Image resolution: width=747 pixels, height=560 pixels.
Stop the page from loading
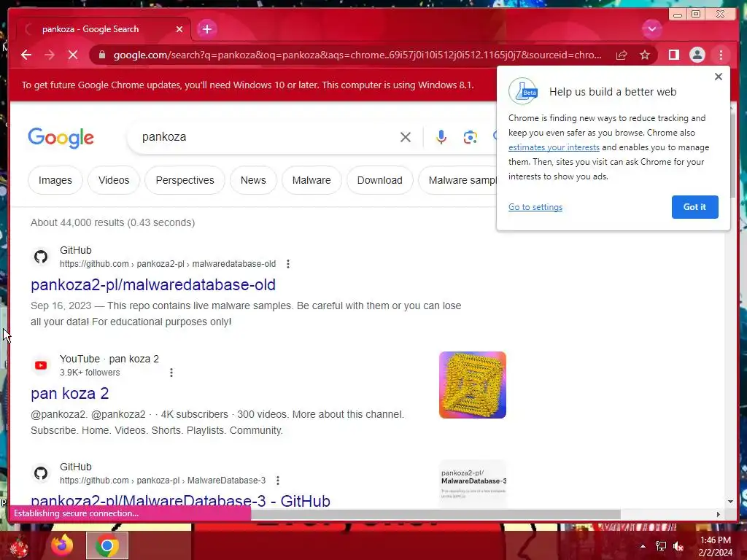[73, 55]
